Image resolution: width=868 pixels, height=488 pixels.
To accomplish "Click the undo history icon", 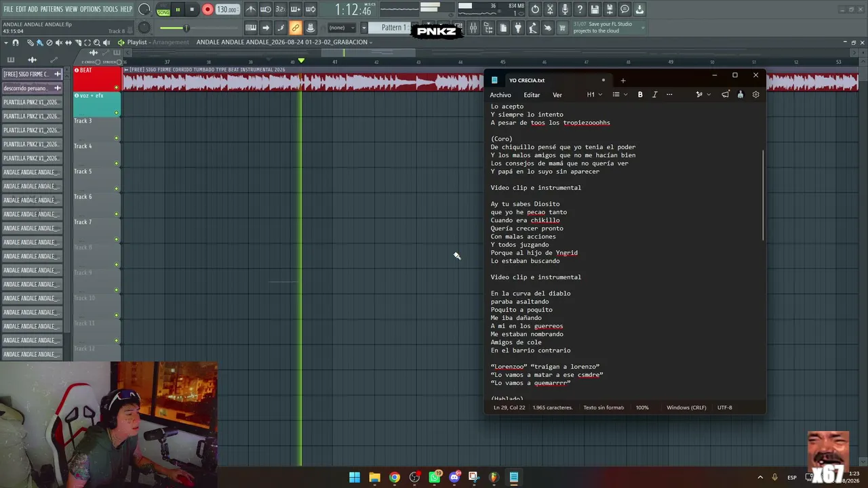I will tap(535, 9).
